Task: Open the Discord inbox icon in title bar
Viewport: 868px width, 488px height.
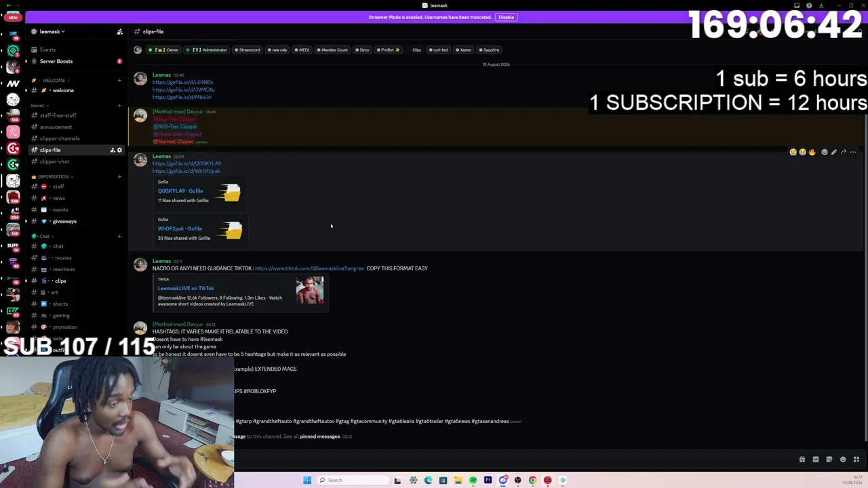Action: click(x=797, y=5)
